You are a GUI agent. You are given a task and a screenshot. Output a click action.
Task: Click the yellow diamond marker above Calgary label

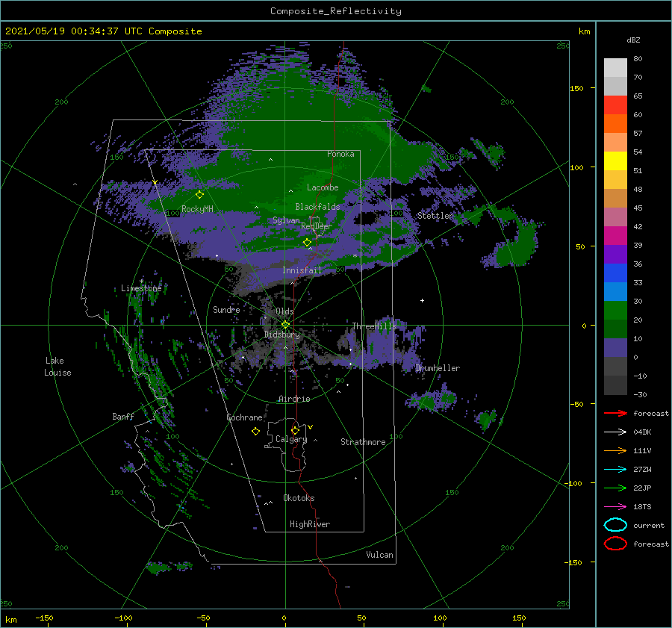point(295,430)
